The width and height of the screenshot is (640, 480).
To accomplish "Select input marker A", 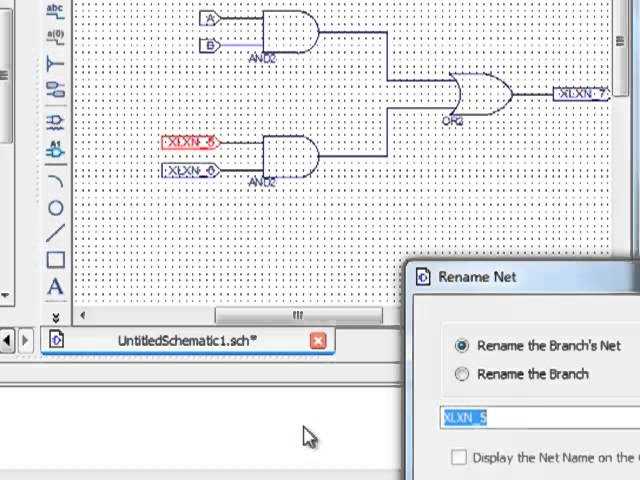I will 210,18.
